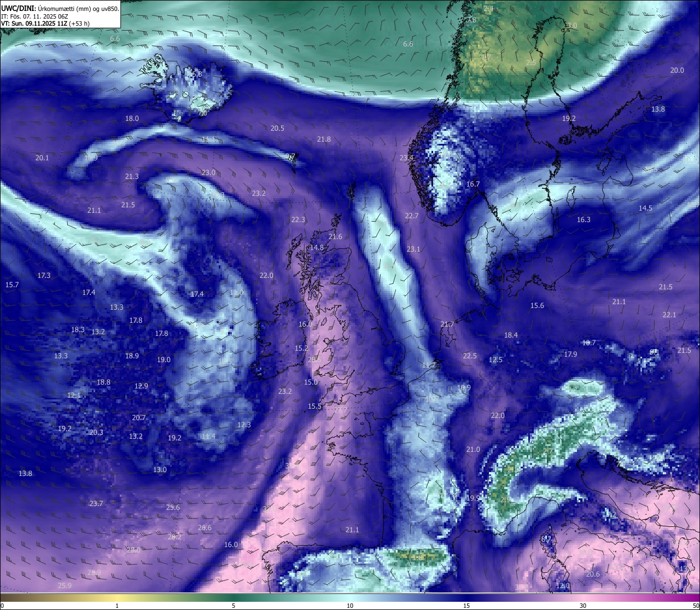Click the 18.4 value on the map
Screen dimensions: 700x610
(511, 335)
